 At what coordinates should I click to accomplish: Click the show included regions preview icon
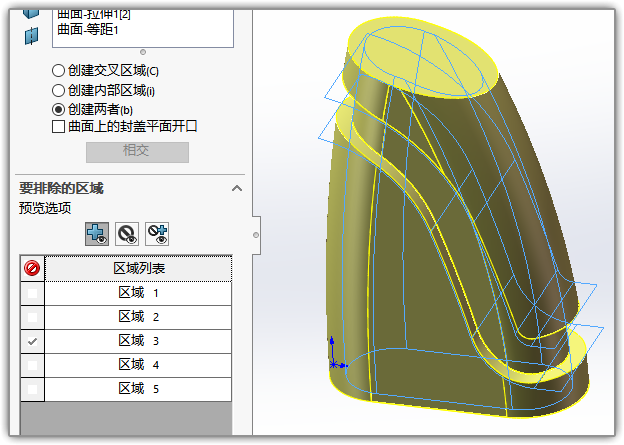pyautogui.click(x=97, y=234)
